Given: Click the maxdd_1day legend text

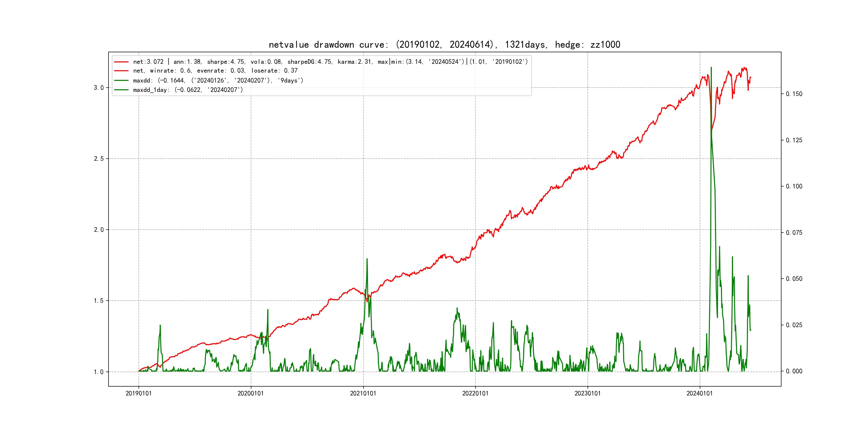Looking at the screenshot, I should click(188, 90).
